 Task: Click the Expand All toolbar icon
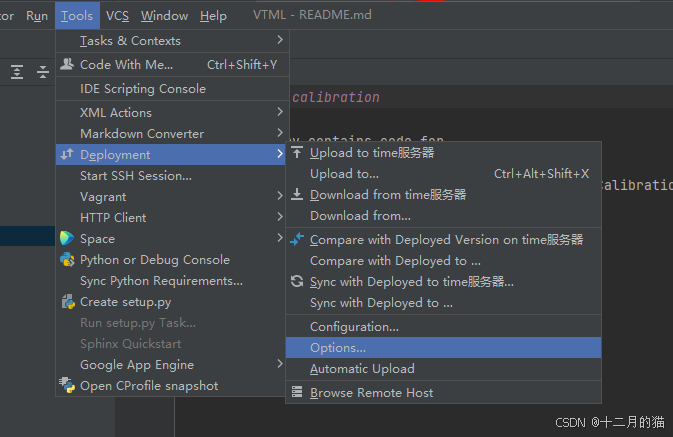point(17,72)
